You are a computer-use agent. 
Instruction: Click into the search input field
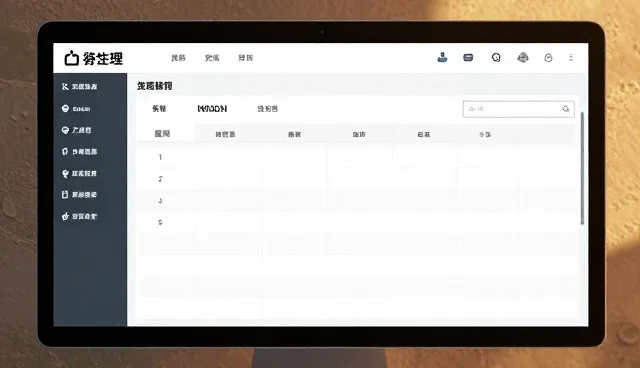point(519,109)
